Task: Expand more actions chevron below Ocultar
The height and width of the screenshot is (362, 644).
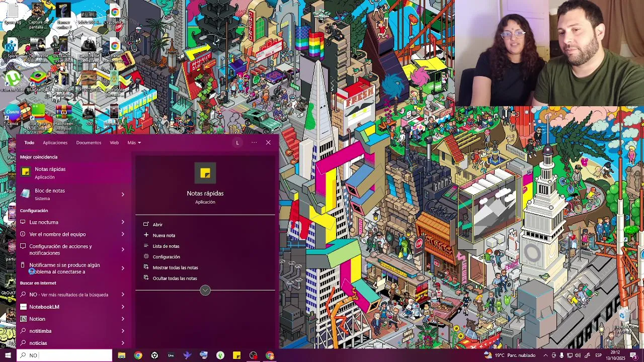Action: (x=205, y=290)
